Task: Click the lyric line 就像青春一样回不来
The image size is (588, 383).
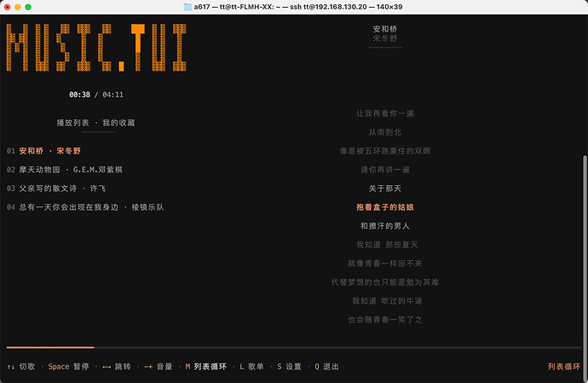Action: point(385,264)
